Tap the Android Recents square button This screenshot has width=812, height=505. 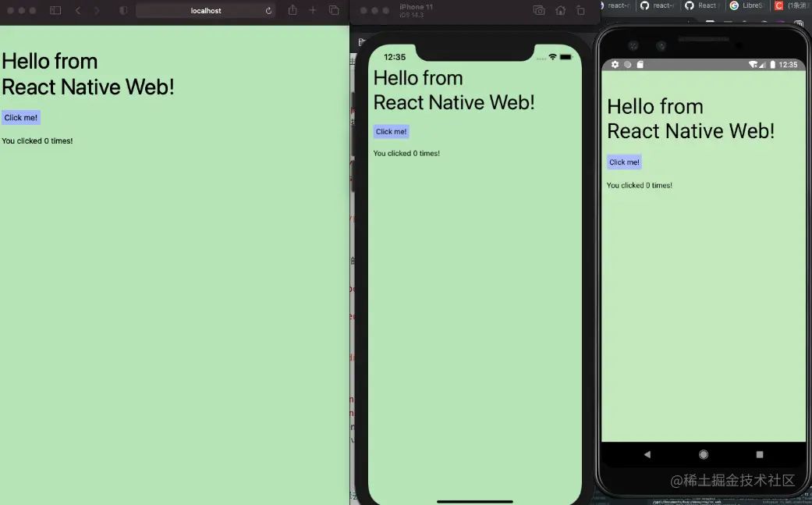tap(760, 454)
